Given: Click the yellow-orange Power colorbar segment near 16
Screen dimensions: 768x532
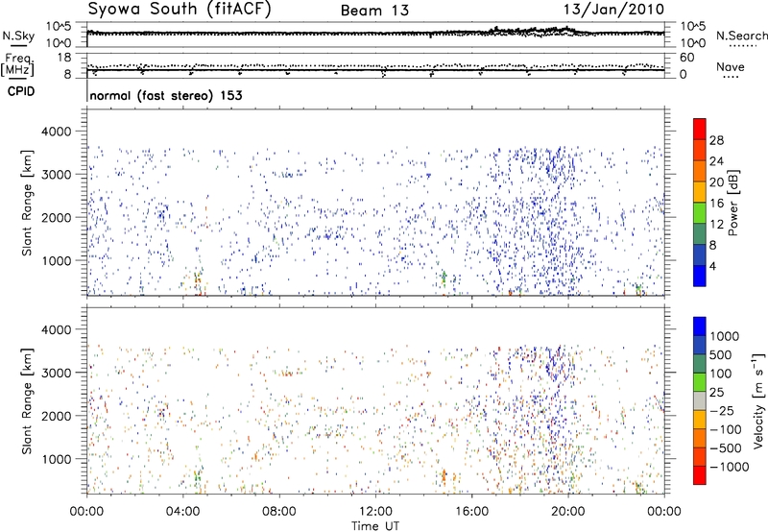Looking at the screenshot, I should (700, 191).
